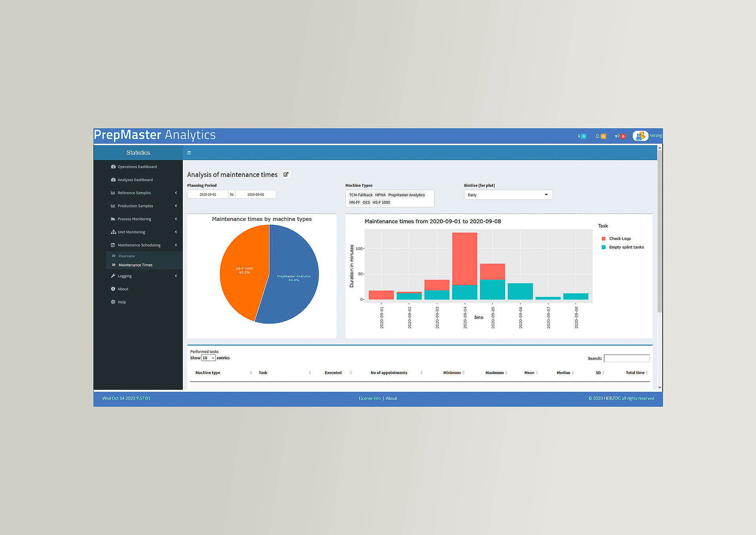Viewport: 756px width, 535px height.
Task: Expand Unit Monitoring submenu chevron
Action: 176,232
